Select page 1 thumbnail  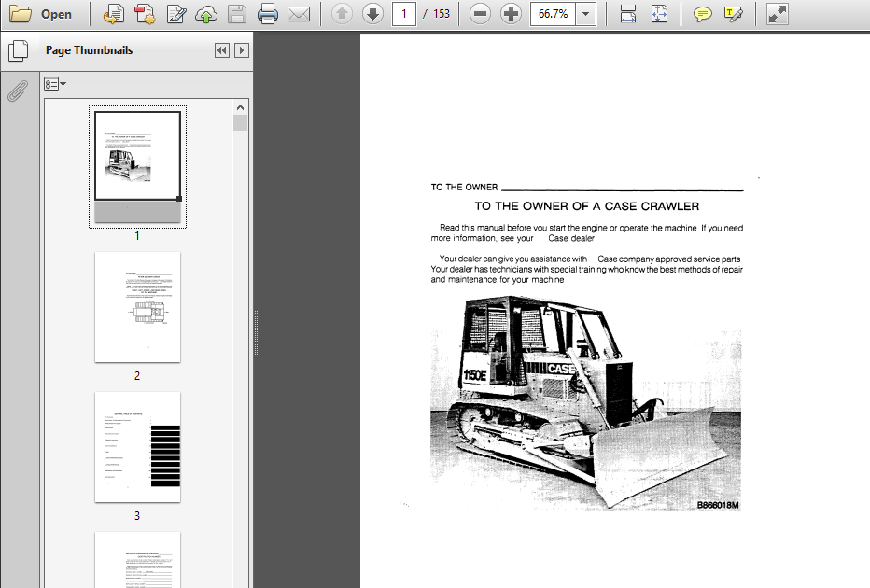pos(137,167)
